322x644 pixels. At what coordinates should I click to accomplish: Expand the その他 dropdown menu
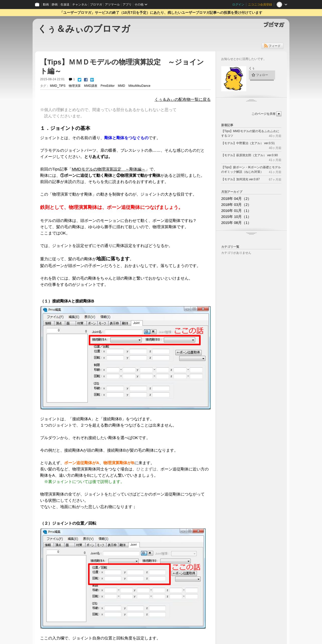click(x=141, y=5)
